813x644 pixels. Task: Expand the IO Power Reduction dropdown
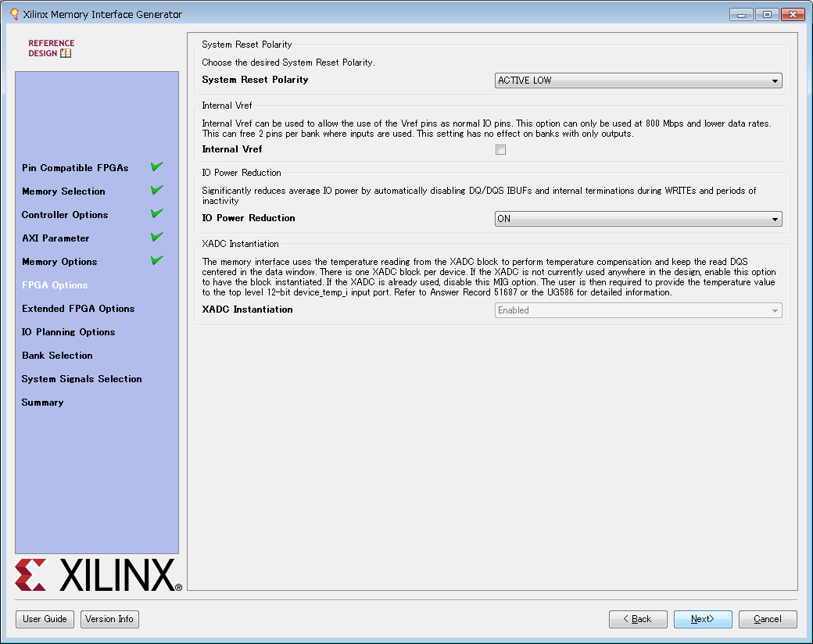coord(639,219)
